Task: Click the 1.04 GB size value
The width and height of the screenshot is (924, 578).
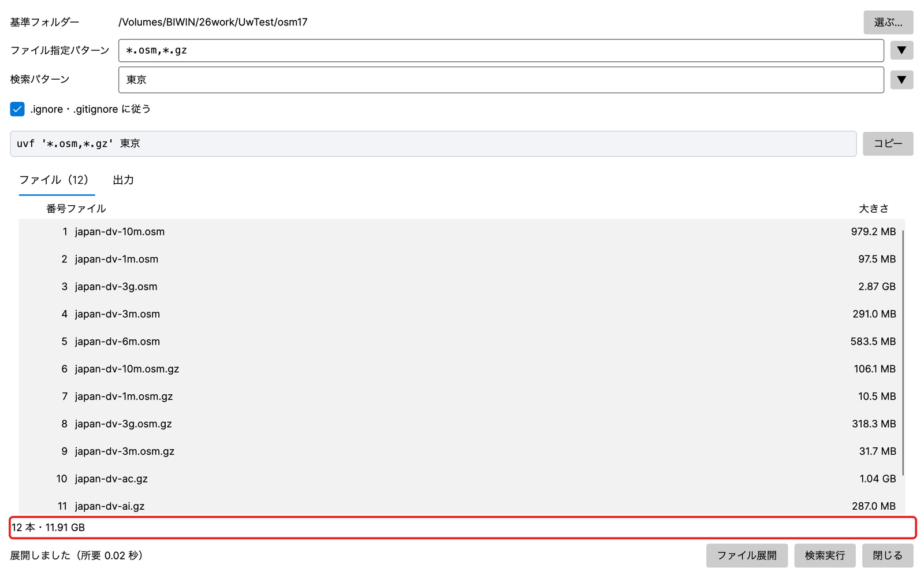Action: [x=877, y=479]
